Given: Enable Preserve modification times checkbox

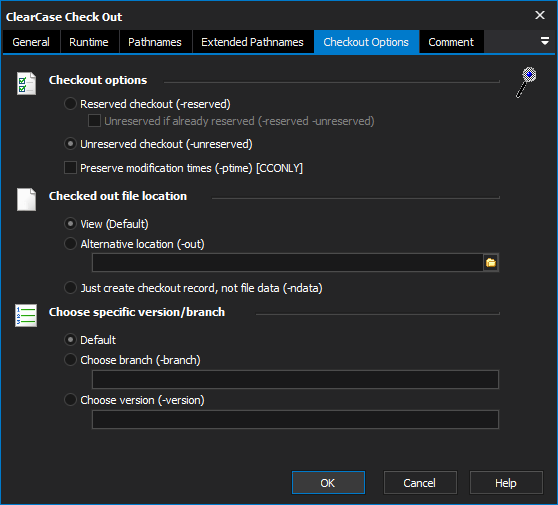Looking at the screenshot, I should [x=70, y=168].
